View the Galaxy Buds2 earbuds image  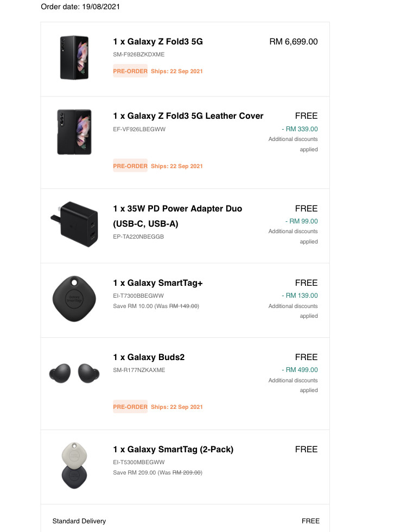click(x=74, y=373)
